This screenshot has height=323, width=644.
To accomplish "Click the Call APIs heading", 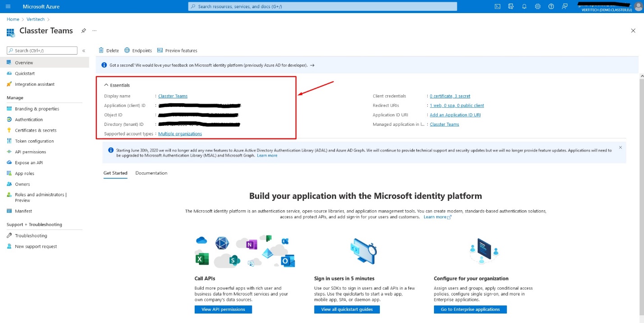I will point(205,278).
